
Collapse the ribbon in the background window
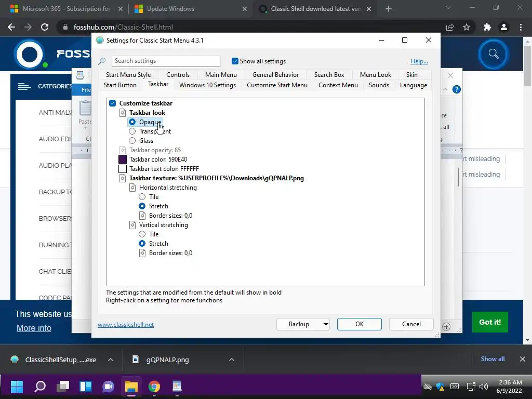[445, 89]
